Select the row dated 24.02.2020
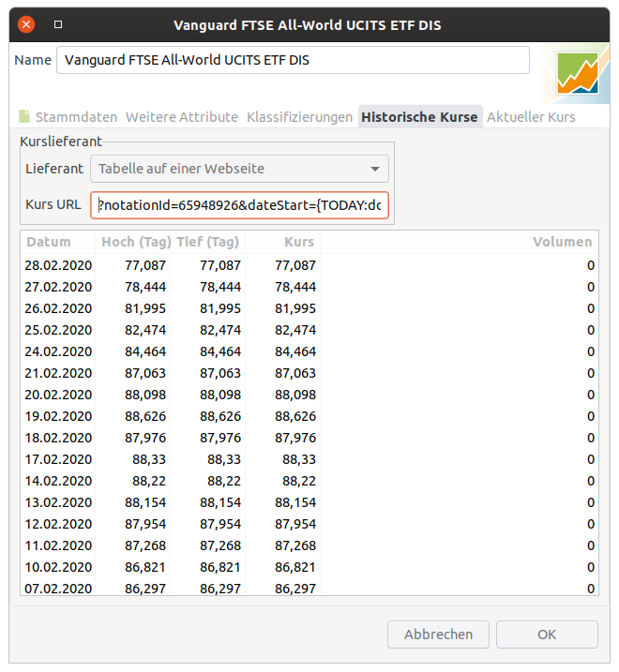Viewport: 619px width, 672px height. pos(309,351)
